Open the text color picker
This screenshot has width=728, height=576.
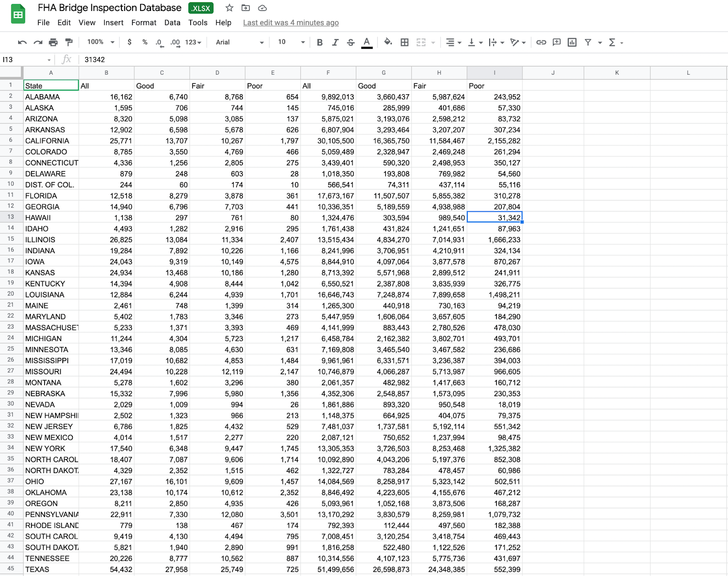tap(367, 42)
